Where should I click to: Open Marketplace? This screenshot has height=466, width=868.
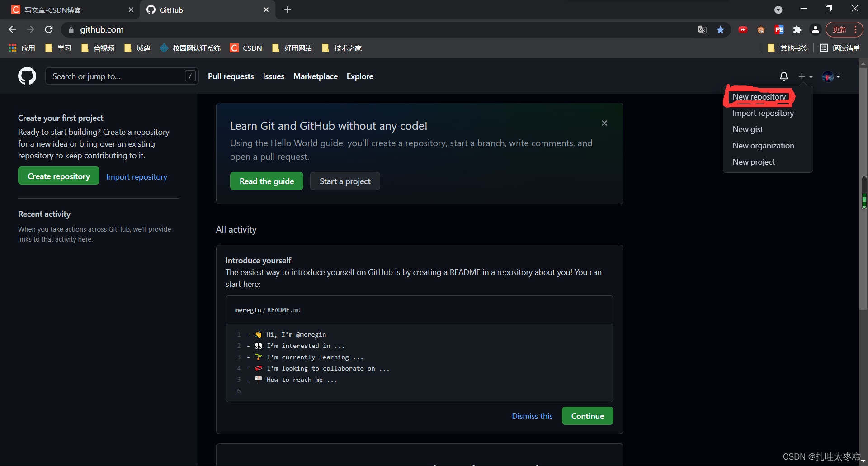tap(316, 76)
